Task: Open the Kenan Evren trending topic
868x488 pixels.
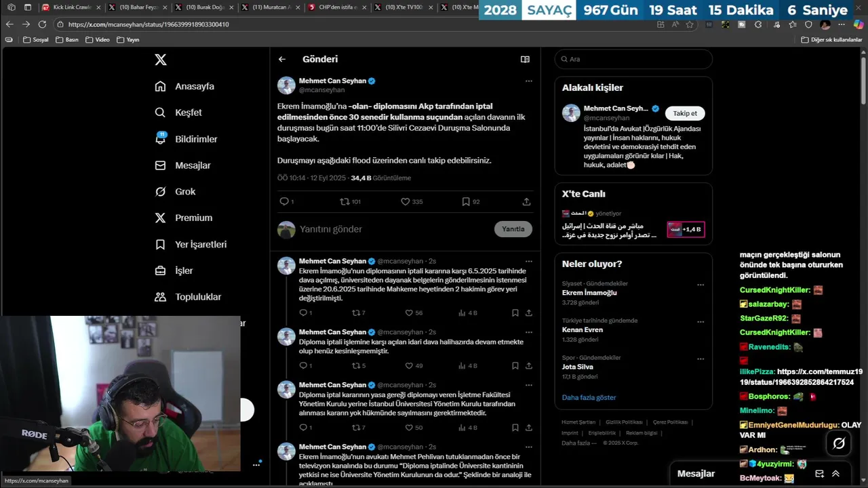Action: click(x=583, y=330)
